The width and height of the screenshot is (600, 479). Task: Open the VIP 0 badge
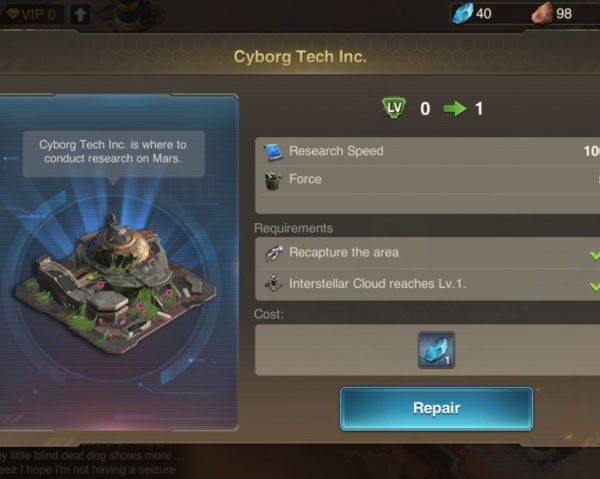(32, 15)
